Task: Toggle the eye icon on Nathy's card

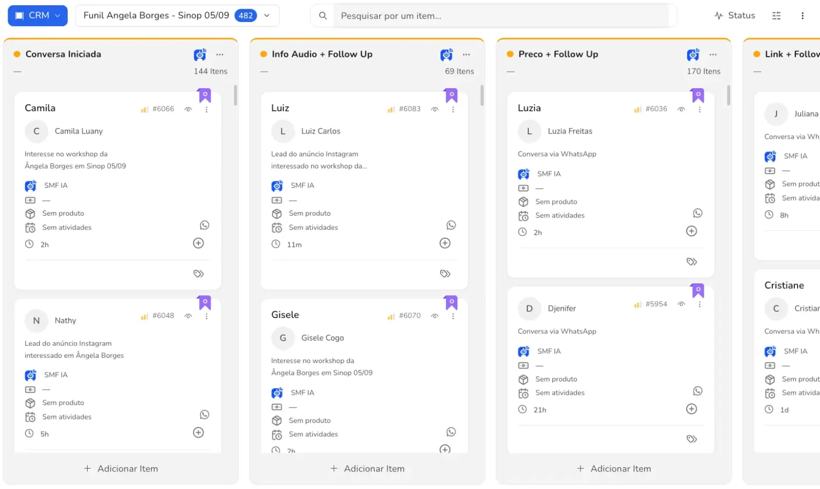Action: pos(188,316)
